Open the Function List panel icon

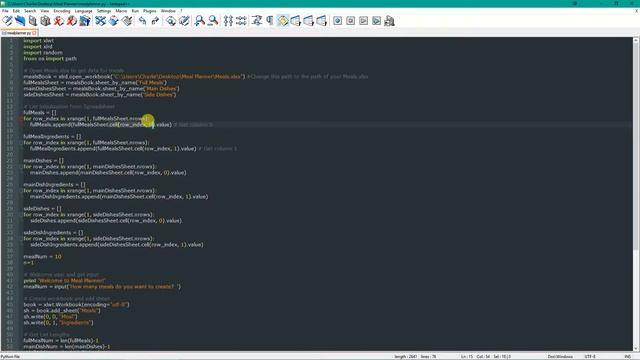pos(322,20)
